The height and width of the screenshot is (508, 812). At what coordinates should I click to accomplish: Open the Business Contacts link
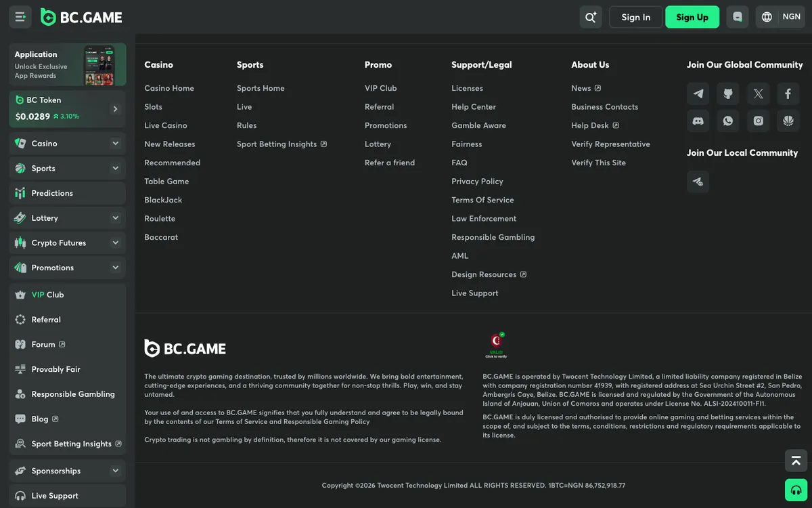(604, 107)
